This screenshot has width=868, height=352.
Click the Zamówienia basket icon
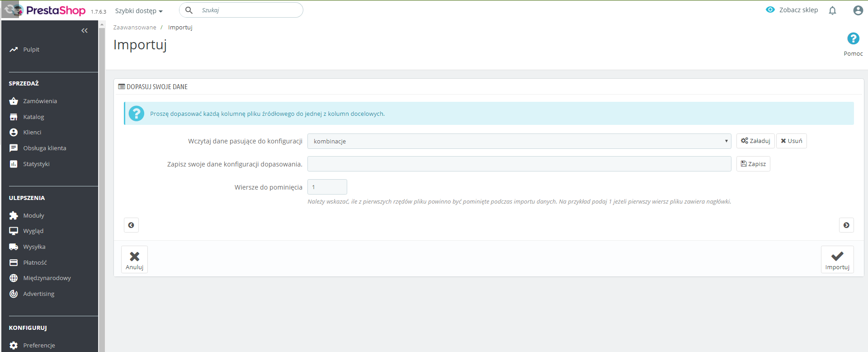[x=14, y=101]
